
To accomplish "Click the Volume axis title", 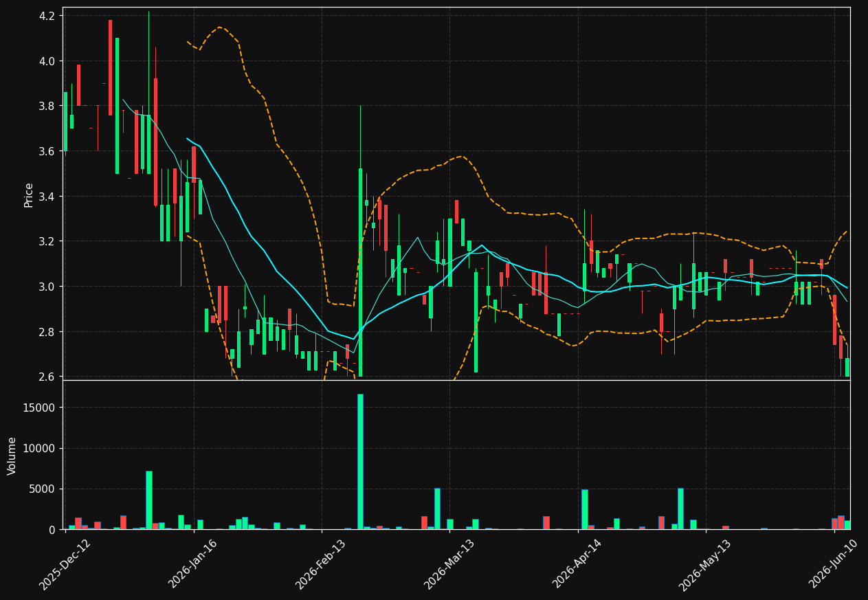I will [12, 456].
